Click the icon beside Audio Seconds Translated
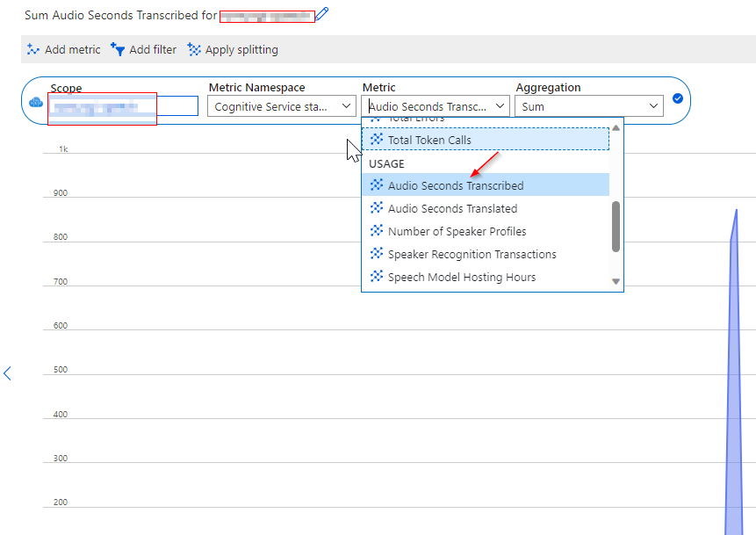Viewport: 756px width, 535px height. tap(377, 207)
